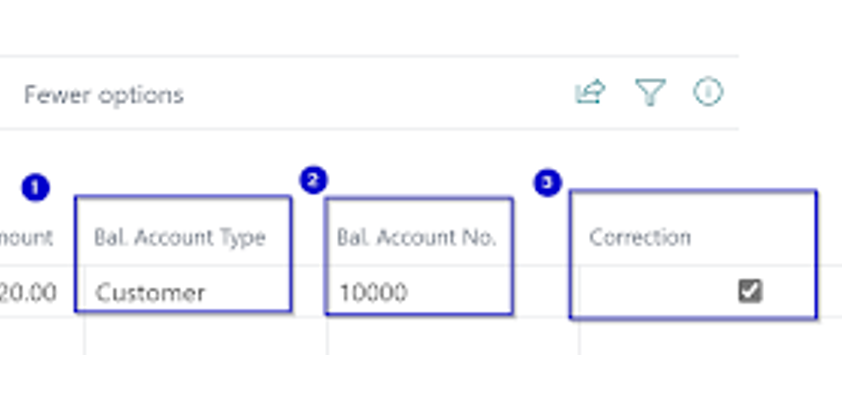Click the Bal. Account No. column header

coord(416,238)
